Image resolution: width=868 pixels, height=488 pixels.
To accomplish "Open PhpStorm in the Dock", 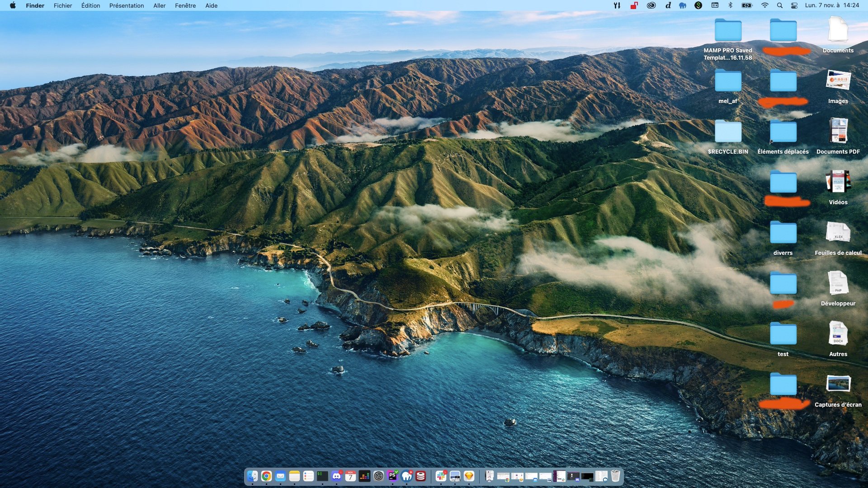I will pyautogui.click(x=392, y=476).
